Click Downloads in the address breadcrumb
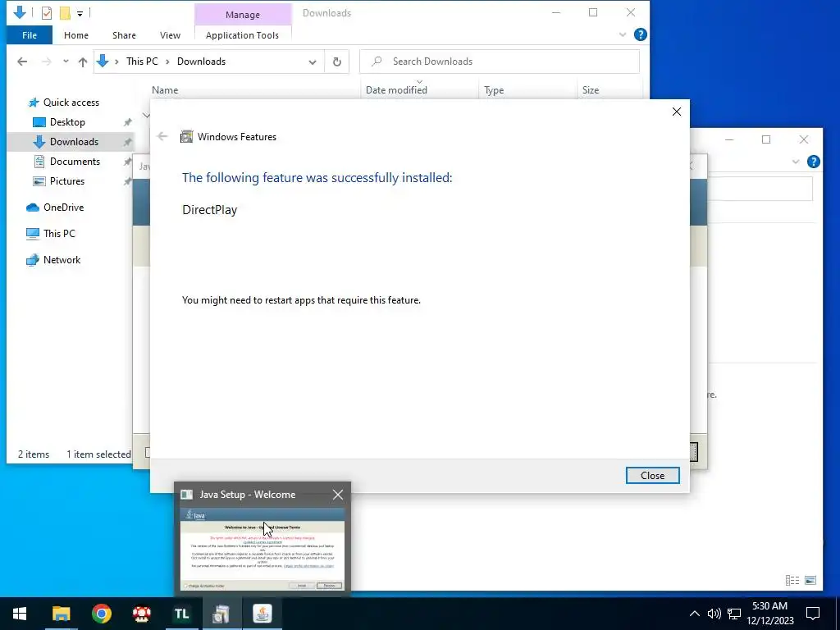Screen dimensions: 840x630 click(202, 62)
